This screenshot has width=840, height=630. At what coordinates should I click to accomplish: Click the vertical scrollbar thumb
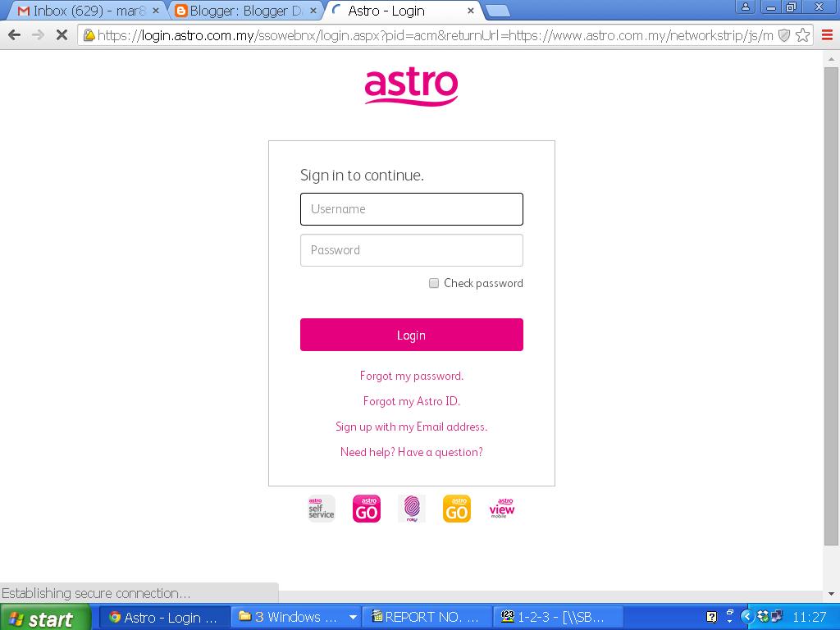click(x=831, y=305)
